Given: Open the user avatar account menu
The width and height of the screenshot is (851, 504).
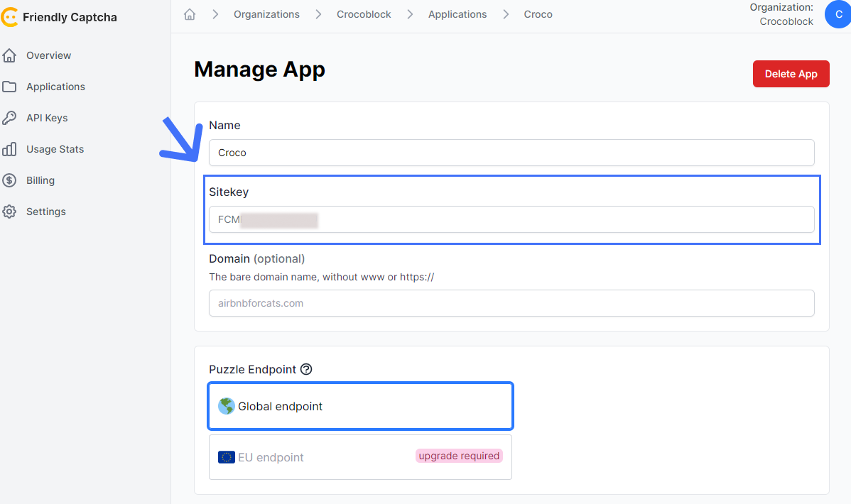Looking at the screenshot, I should [x=838, y=14].
